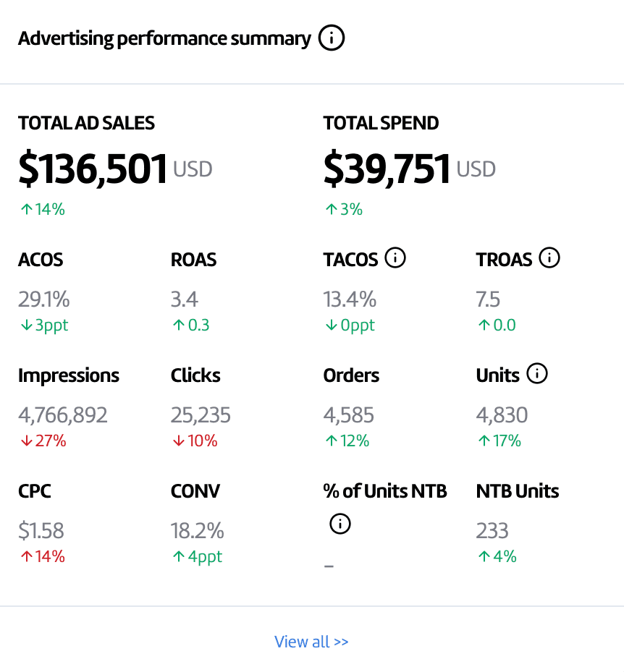Select the TOTAL SPEND metric value
Image resolution: width=624 pixels, height=672 pixels.
click(x=387, y=169)
